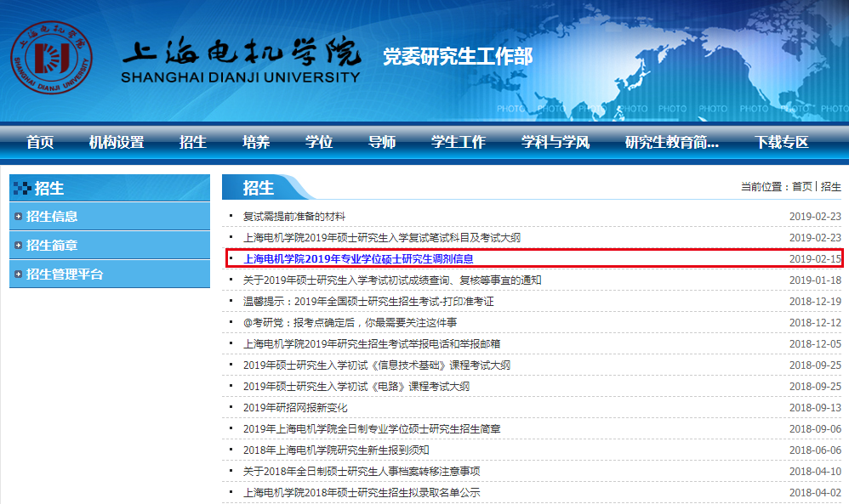Click the SHANGHAI DIANJI UNIVERSITY English title
The height and width of the screenshot is (504, 849).
pos(241,77)
